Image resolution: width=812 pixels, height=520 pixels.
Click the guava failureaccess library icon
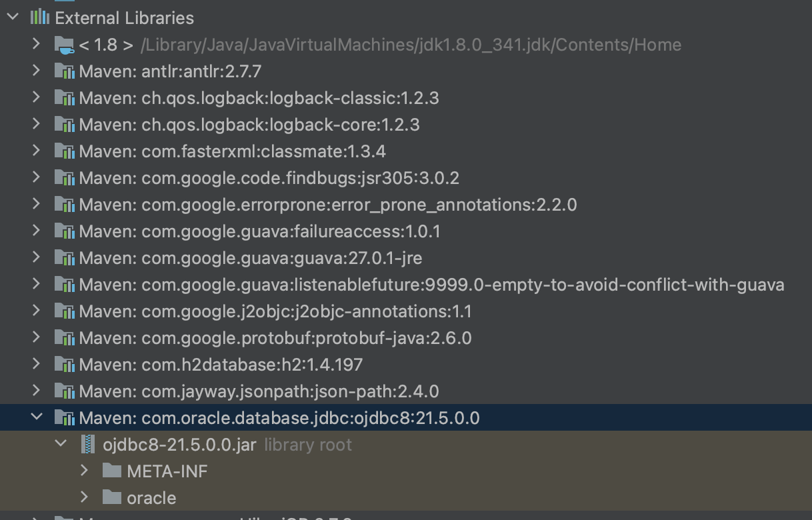click(64, 231)
